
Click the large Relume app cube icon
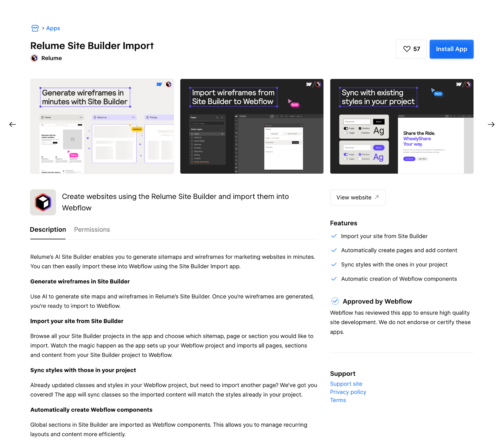(43, 202)
